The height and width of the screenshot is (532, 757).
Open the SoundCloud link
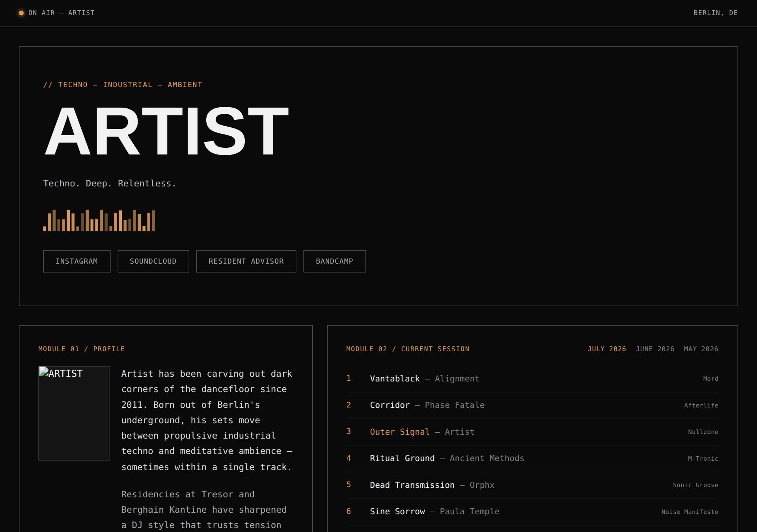pyautogui.click(x=153, y=261)
